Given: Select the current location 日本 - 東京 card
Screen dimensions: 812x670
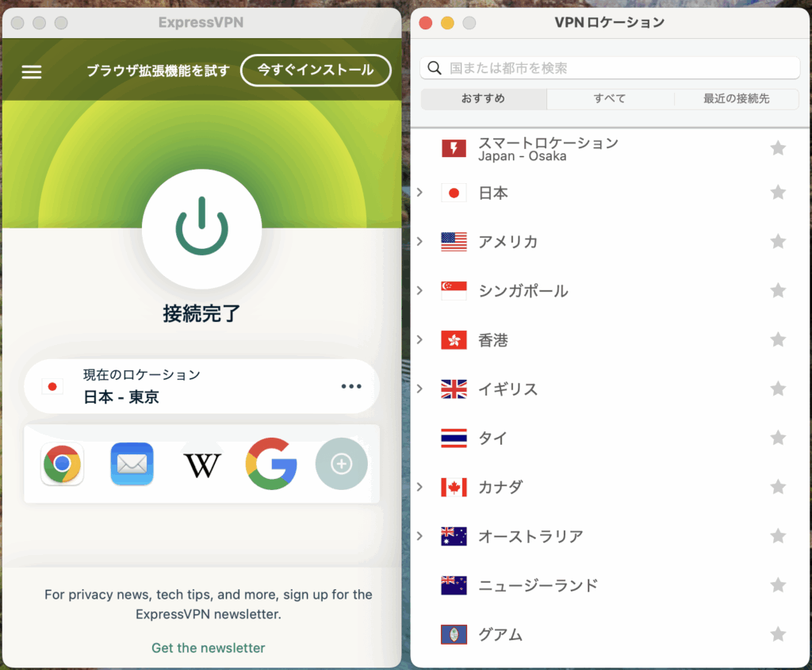Looking at the screenshot, I should point(202,386).
